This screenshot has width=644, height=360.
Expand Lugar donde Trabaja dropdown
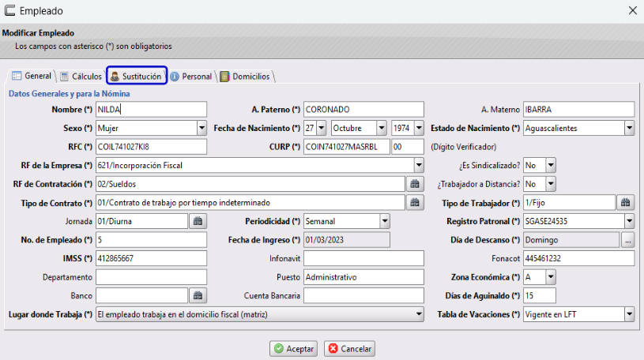(419, 314)
